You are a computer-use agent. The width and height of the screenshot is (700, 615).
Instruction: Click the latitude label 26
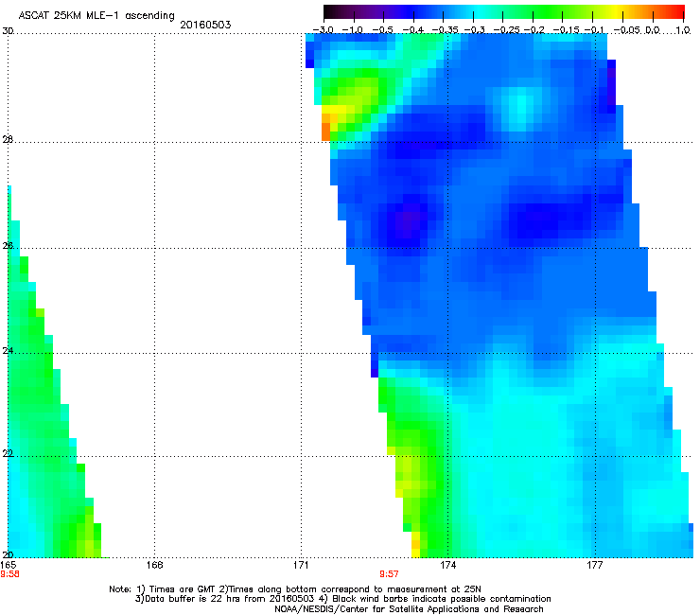point(8,246)
